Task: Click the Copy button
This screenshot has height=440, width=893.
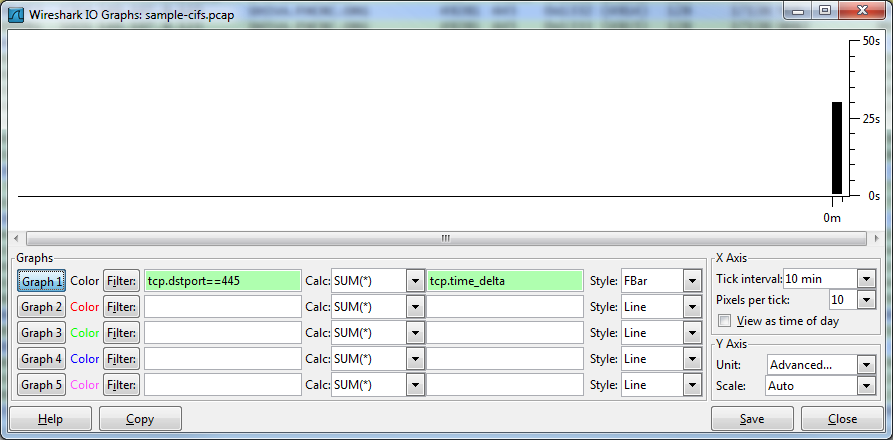Action: (140, 419)
